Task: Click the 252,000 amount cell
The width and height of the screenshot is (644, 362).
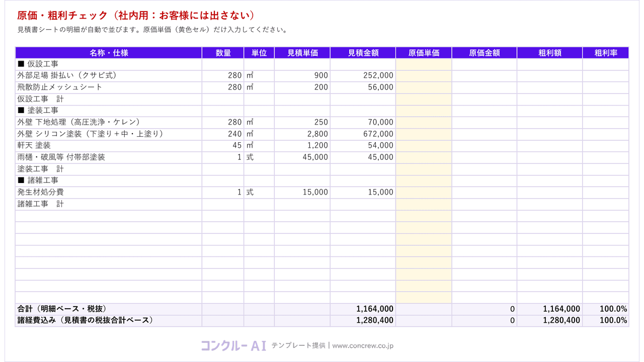Action: pos(363,76)
